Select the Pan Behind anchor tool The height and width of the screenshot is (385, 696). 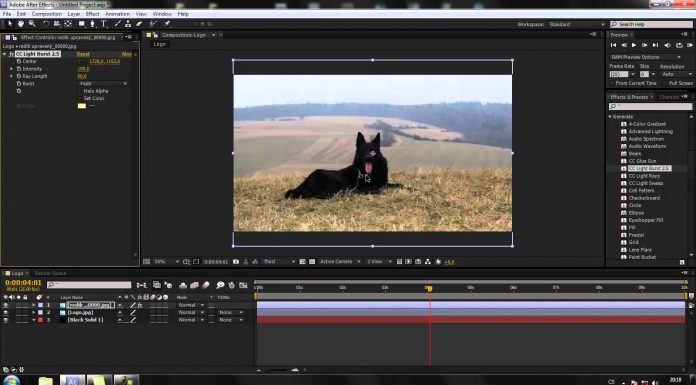[68, 24]
